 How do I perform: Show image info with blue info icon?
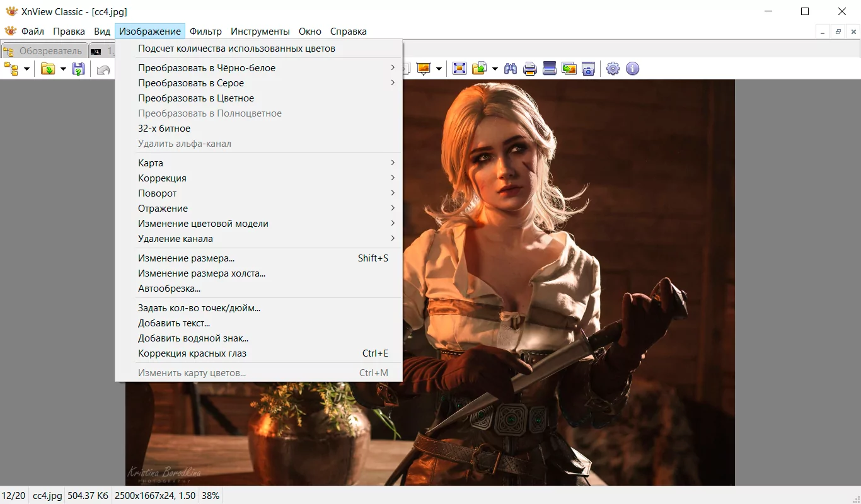pos(632,68)
